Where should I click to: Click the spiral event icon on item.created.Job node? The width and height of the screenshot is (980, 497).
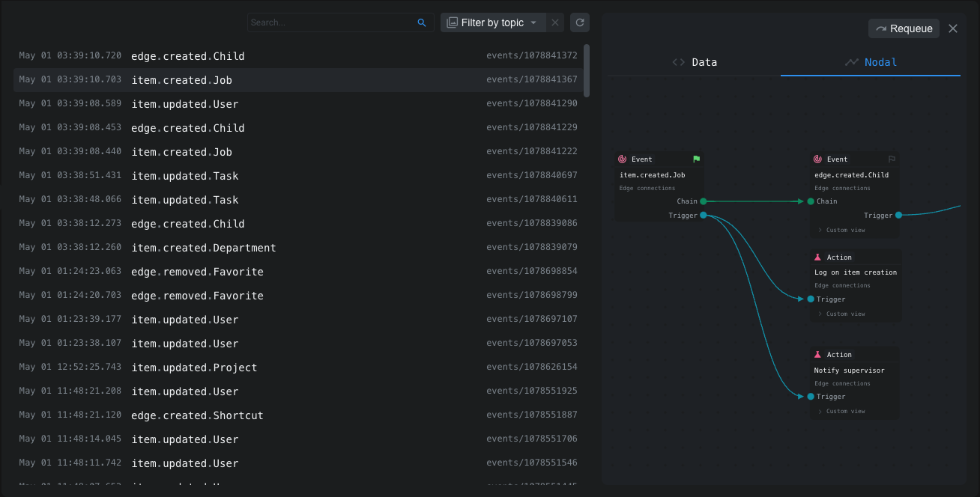click(x=622, y=159)
